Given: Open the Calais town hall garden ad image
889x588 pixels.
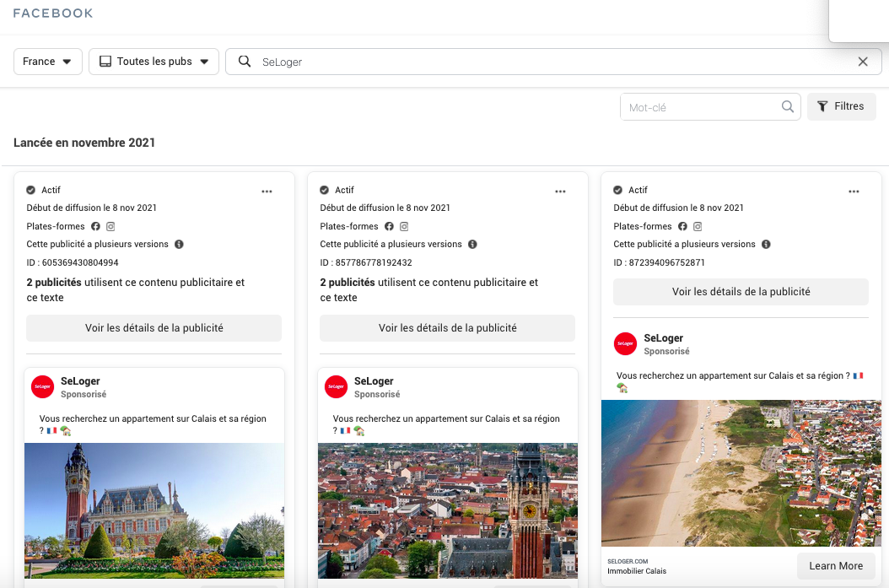Looking at the screenshot, I should coord(154,510).
